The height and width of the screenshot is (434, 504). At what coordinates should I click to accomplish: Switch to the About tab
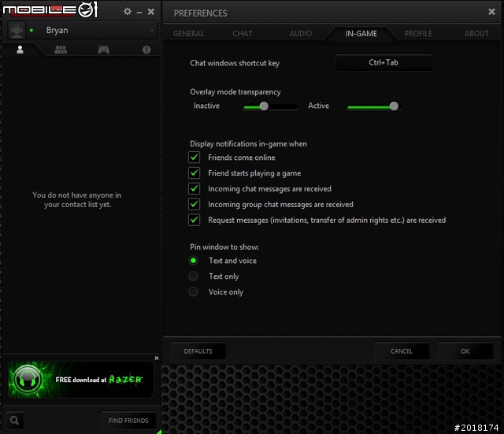click(x=476, y=33)
